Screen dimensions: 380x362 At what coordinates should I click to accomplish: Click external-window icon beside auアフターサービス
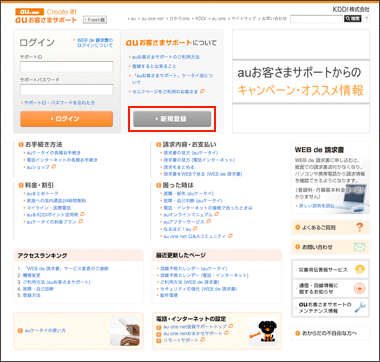point(208,221)
